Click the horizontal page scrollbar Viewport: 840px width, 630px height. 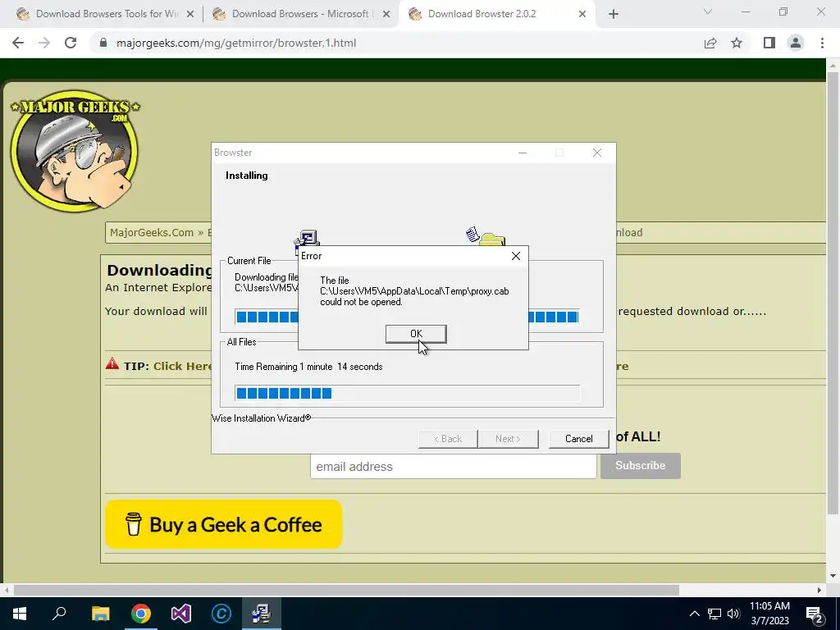pyautogui.click(x=346, y=590)
